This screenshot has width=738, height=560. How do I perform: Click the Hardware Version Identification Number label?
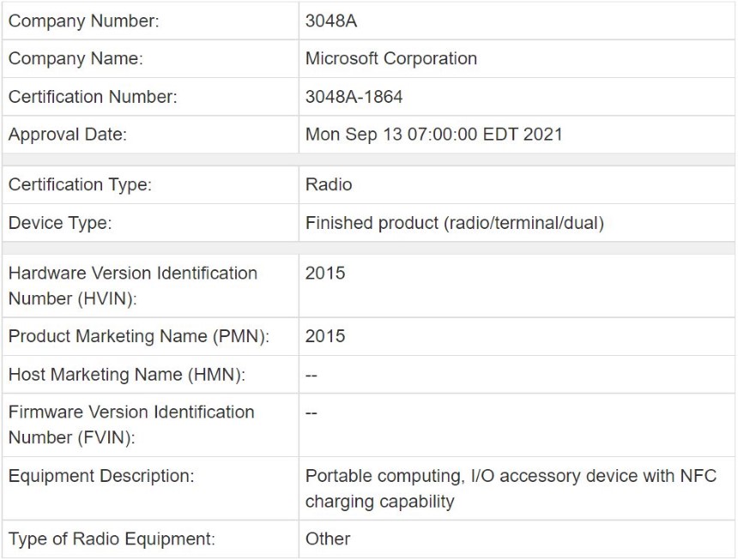click(x=133, y=286)
